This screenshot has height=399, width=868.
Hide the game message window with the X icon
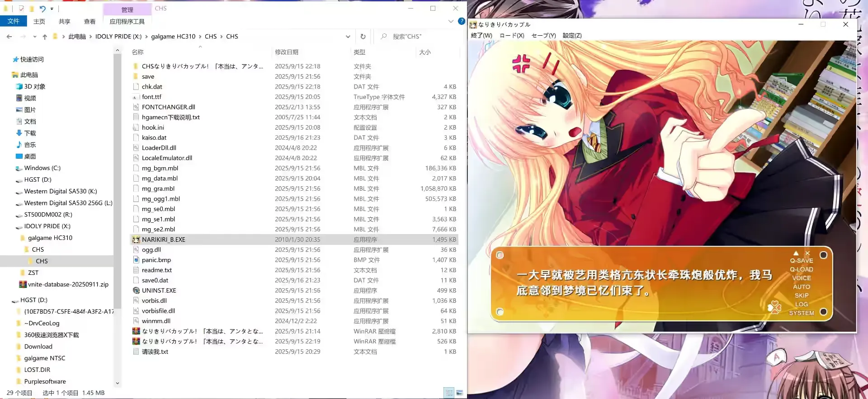coord(807,253)
